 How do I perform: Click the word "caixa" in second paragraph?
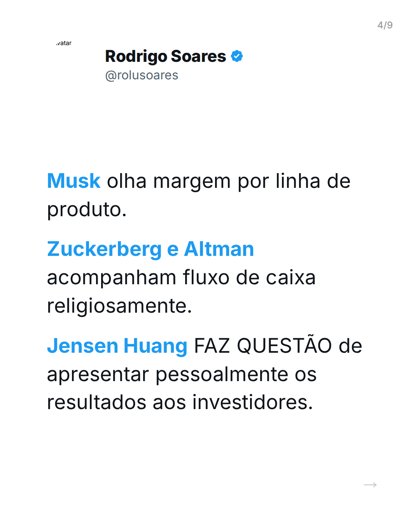tap(290, 278)
